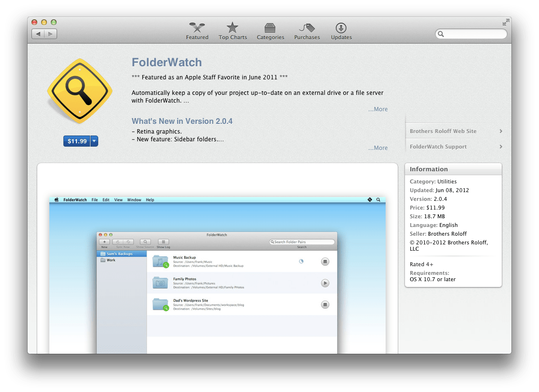
Task: Click FolderWatch menu in the screenshot
Action: [x=75, y=200]
